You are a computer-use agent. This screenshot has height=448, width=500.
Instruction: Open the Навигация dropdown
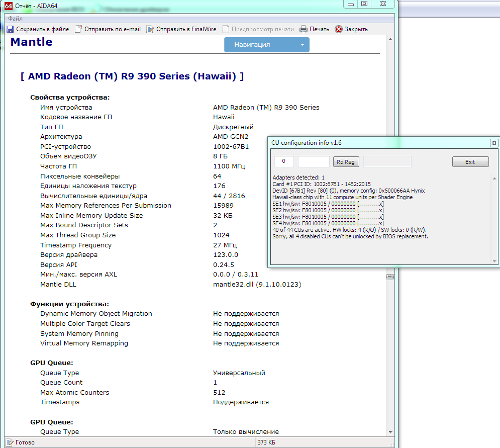click(x=266, y=45)
